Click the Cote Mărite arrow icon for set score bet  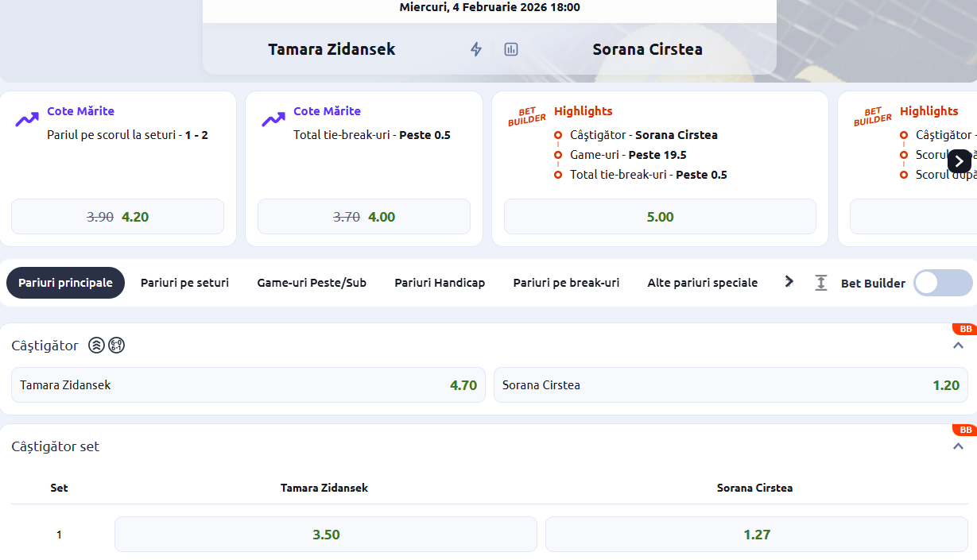click(27, 119)
